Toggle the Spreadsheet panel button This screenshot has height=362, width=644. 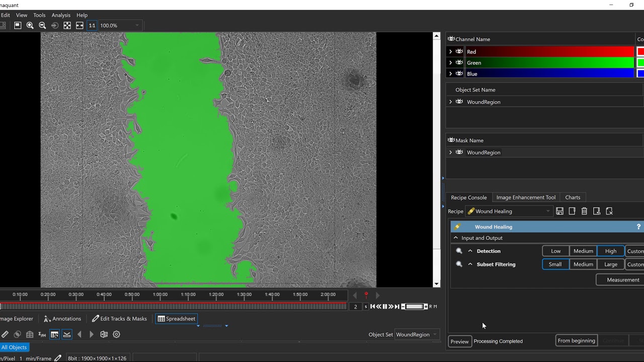coord(177,319)
